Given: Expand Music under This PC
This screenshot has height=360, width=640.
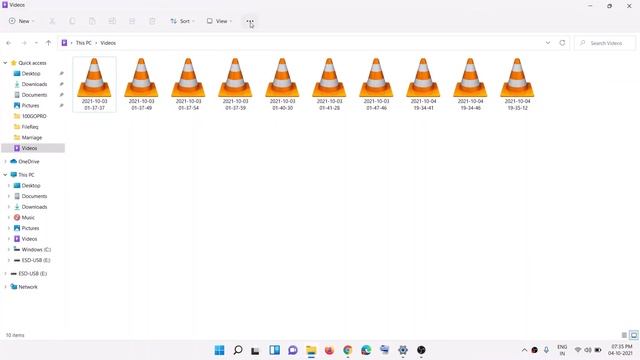Looking at the screenshot, I should click(x=9, y=218).
